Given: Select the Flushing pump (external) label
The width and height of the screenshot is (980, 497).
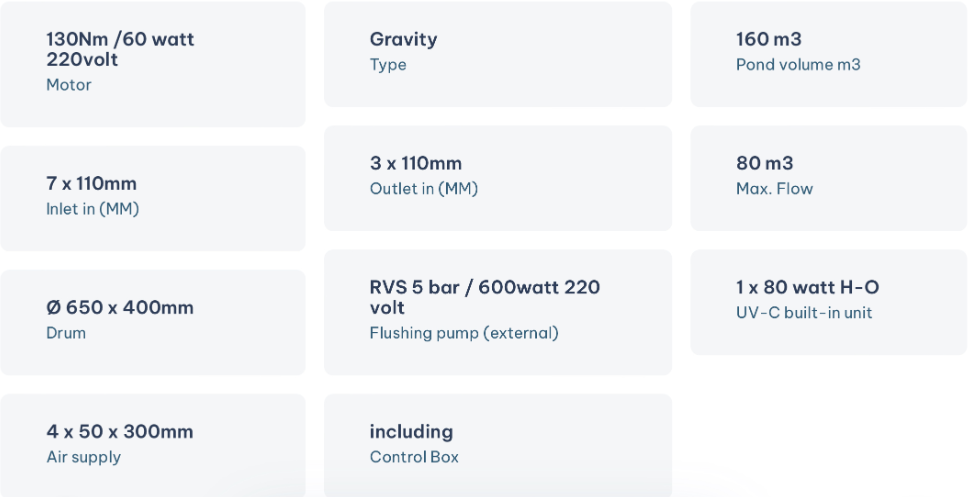Looking at the screenshot, I should tap(464, 333).
